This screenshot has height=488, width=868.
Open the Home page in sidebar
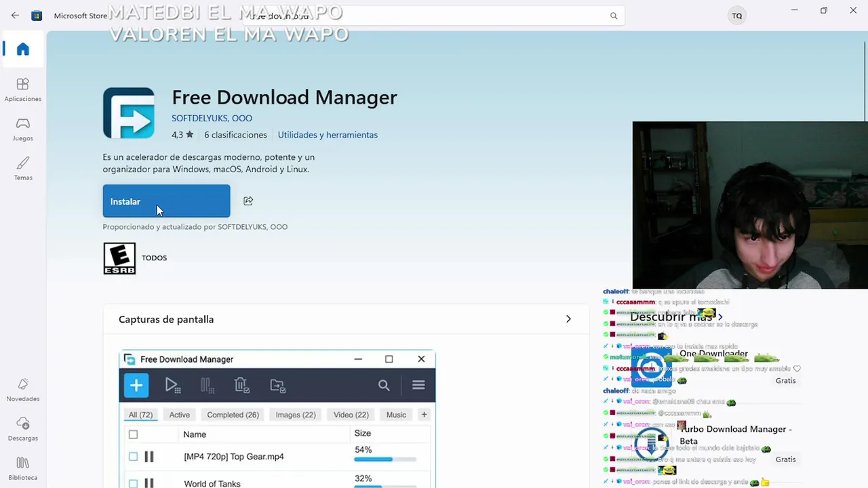(23, 49)
